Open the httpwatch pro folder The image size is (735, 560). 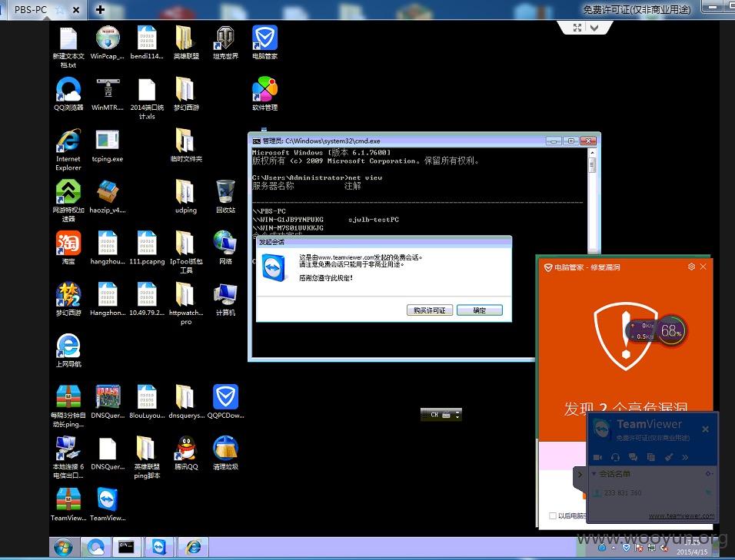pyautogui.click(x=186, y=303)
